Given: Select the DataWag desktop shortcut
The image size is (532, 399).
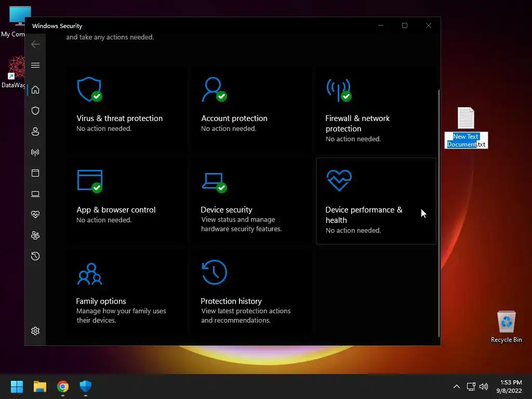Looking at the screenshot, I should click(14, 72).
